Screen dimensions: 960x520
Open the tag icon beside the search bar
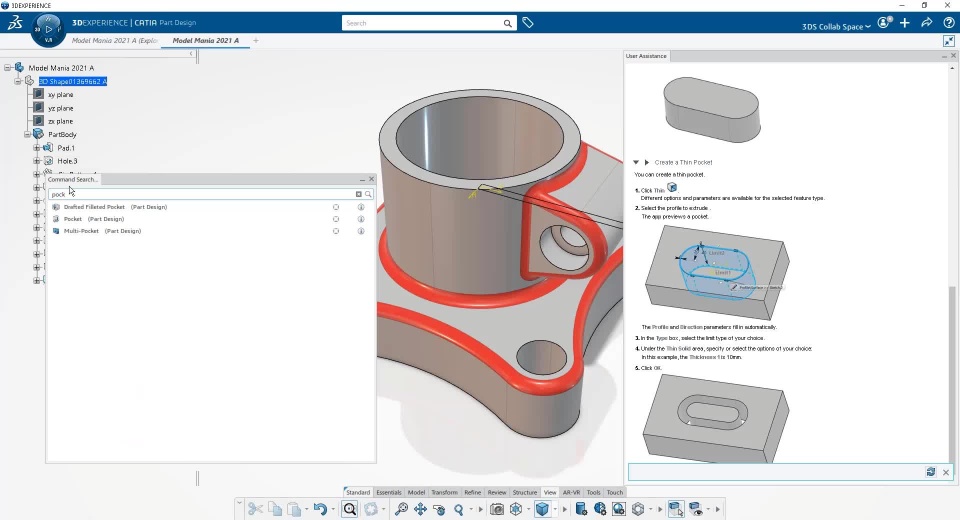click(528, 23)
